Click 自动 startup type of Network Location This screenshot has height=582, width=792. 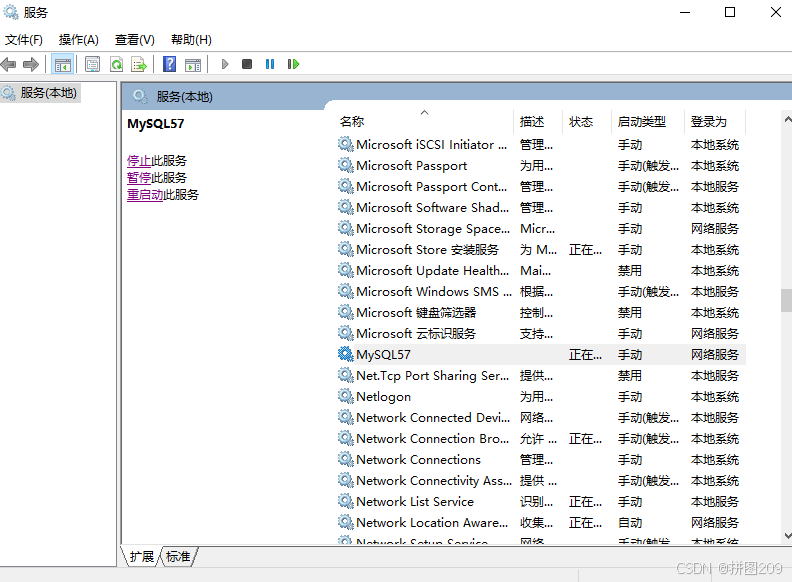[x=630, y=522]
